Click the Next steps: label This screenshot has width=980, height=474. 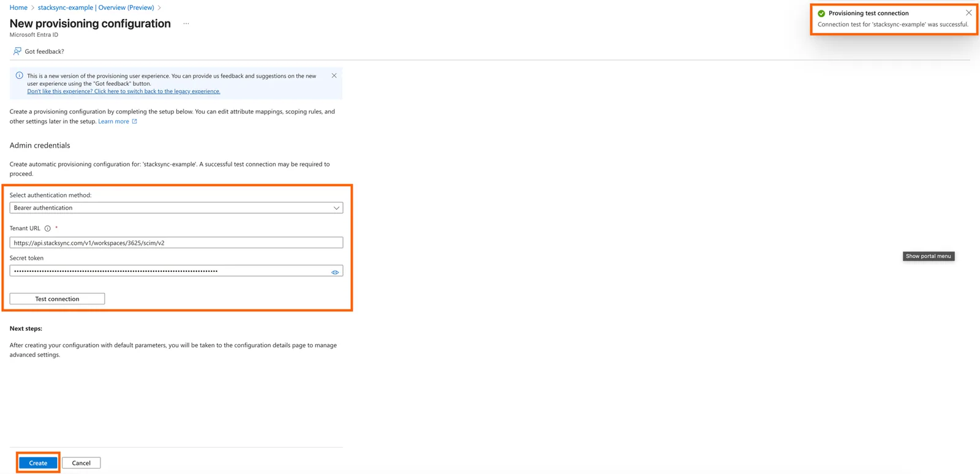[x=26, y=329]
